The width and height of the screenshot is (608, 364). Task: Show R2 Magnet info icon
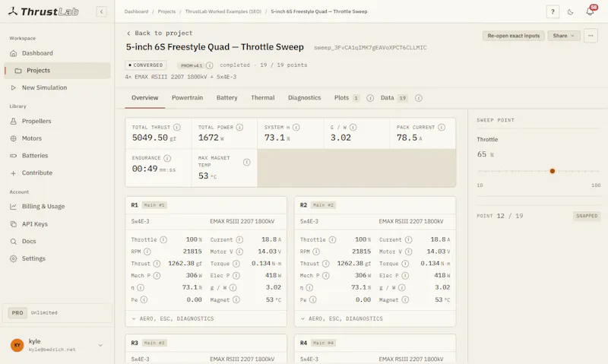click(x=405, y=299)
